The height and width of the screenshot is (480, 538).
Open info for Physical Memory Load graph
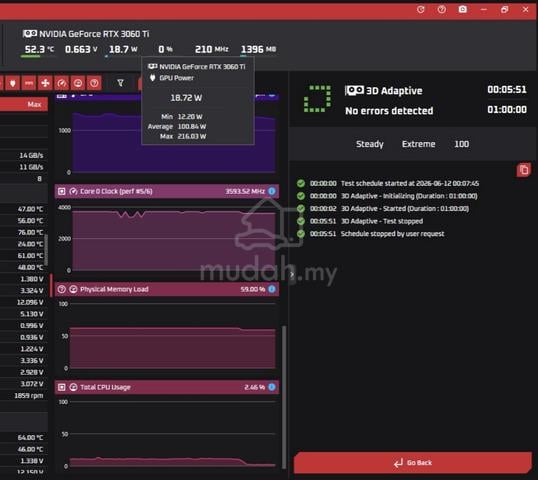pyautogui.click(x=272, y=289)
